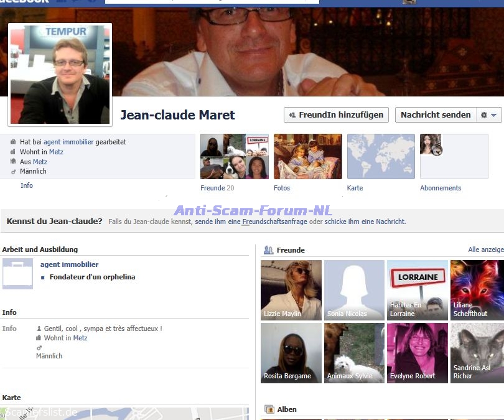Click the agent immobilier briefcase icon
This screenshot has width=504, height=420.
click(17, 274)
